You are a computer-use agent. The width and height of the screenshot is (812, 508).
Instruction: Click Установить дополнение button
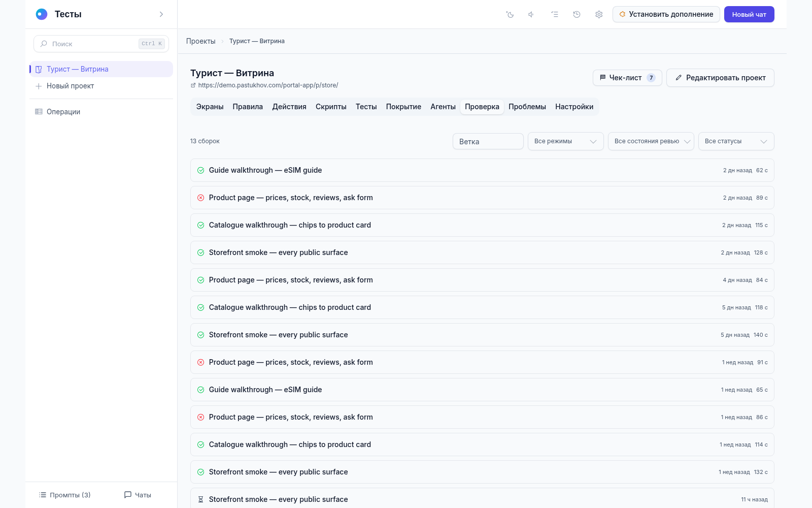(666, 14)
